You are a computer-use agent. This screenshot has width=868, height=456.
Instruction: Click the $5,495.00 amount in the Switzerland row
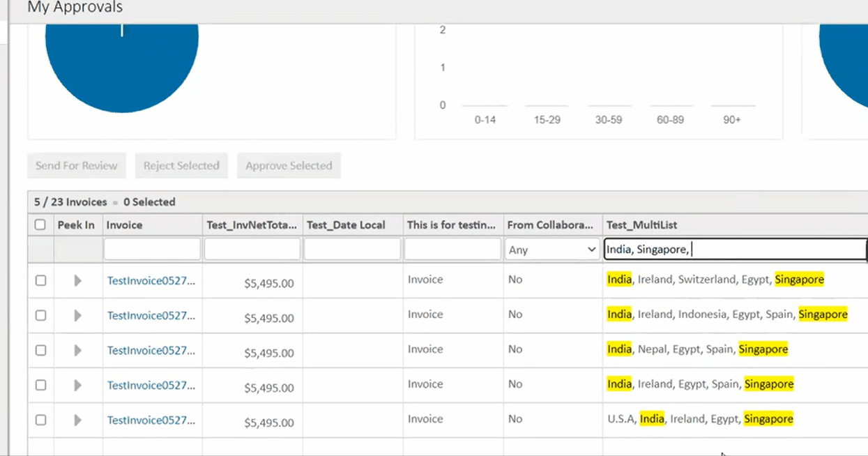click(x=269, y=283)
